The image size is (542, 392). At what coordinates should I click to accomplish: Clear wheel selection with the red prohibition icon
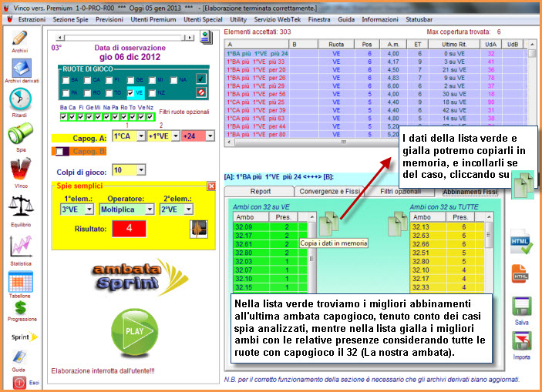coord(201,92)
